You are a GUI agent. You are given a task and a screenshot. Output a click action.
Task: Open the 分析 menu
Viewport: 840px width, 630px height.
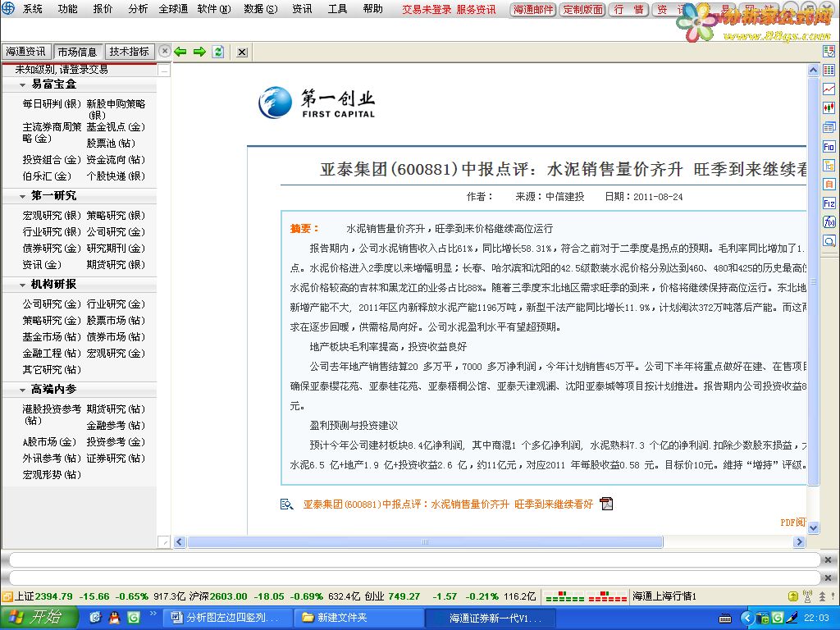(138, 9)
